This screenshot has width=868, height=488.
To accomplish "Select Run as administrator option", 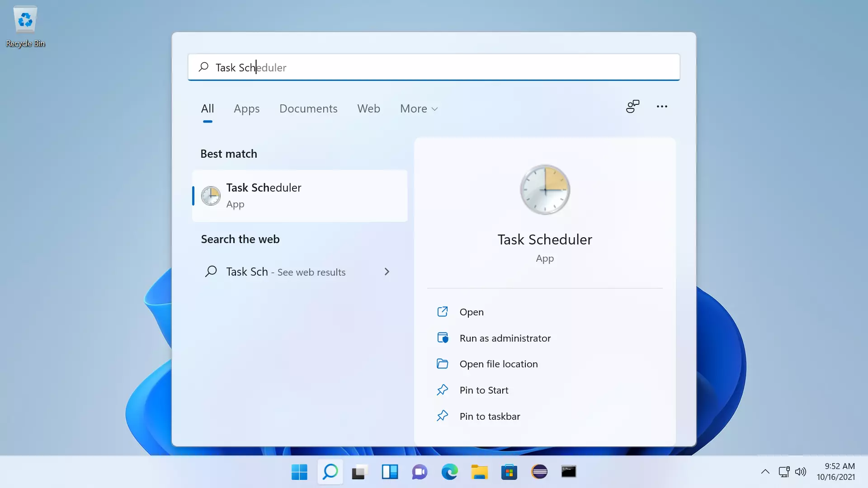I will [x=505, y=338].
